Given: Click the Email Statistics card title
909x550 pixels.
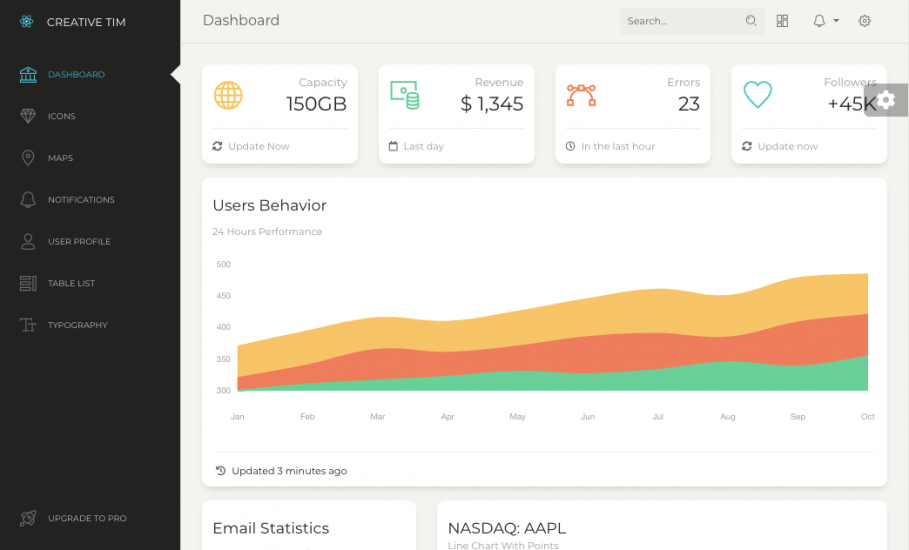Looking at the screenshot, I should [x=271, y=528].
